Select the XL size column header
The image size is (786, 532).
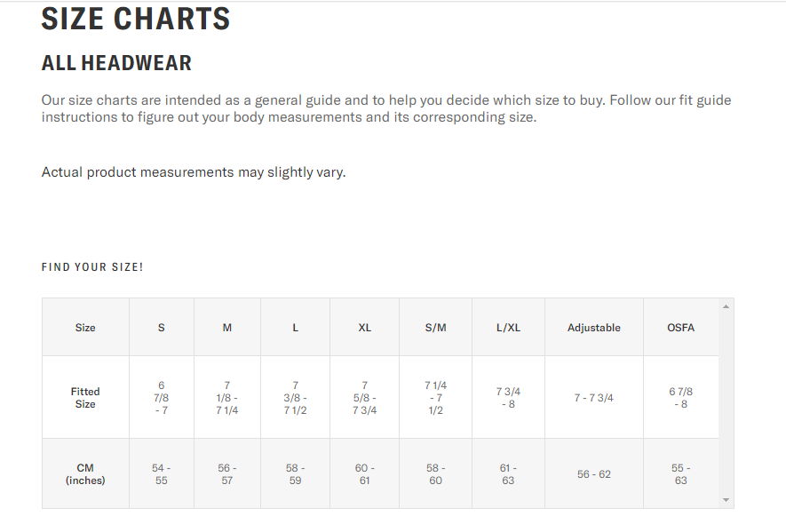[x=364, y=328]
